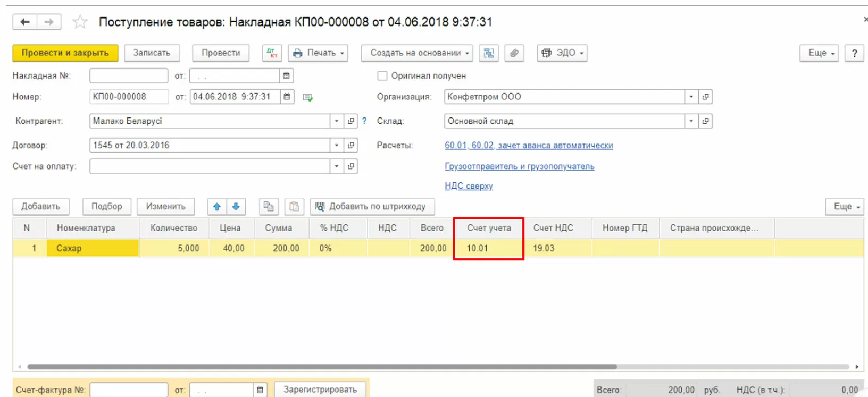Click the document date field 04.06.2018
Screen dimensions: 868x397
click(235, 97)
